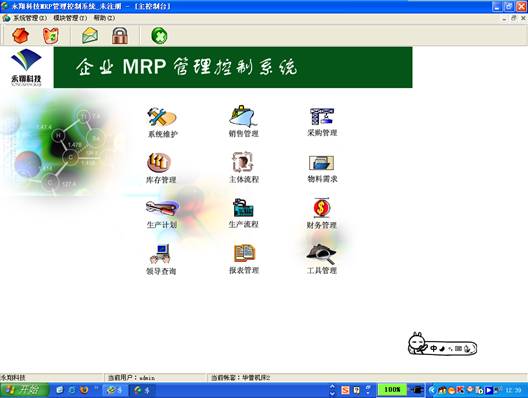Image resolution: width=528 pixels, height=398 pixels.
Task: Click the envelope toolbar icon
Action: click(90, 36)
